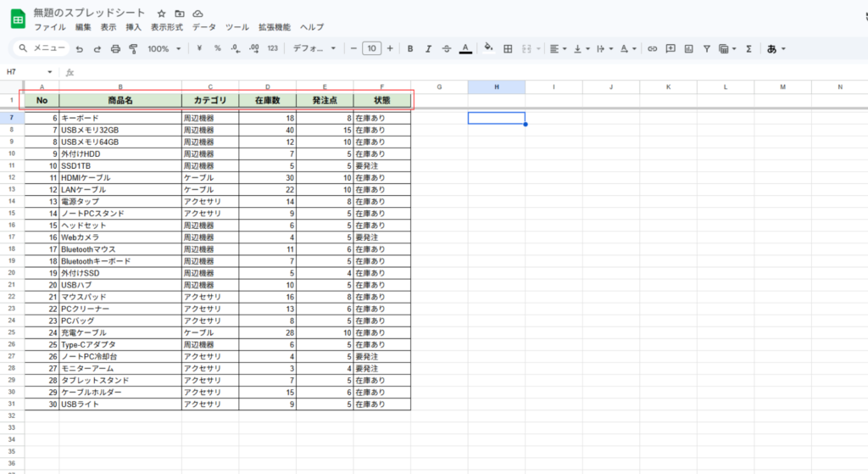Screen dimensions: 868x474
Task: Open the データ menu
Action: [204, 27]
